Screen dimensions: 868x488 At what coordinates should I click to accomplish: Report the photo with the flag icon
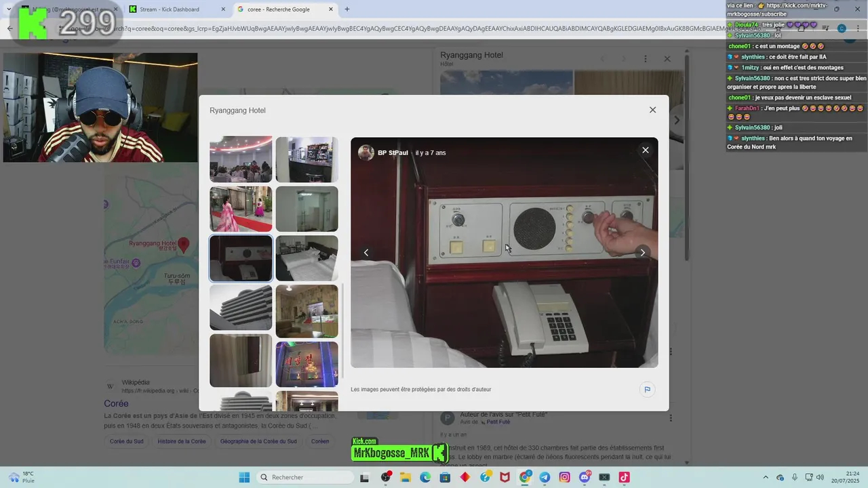[x=647, y=390]
